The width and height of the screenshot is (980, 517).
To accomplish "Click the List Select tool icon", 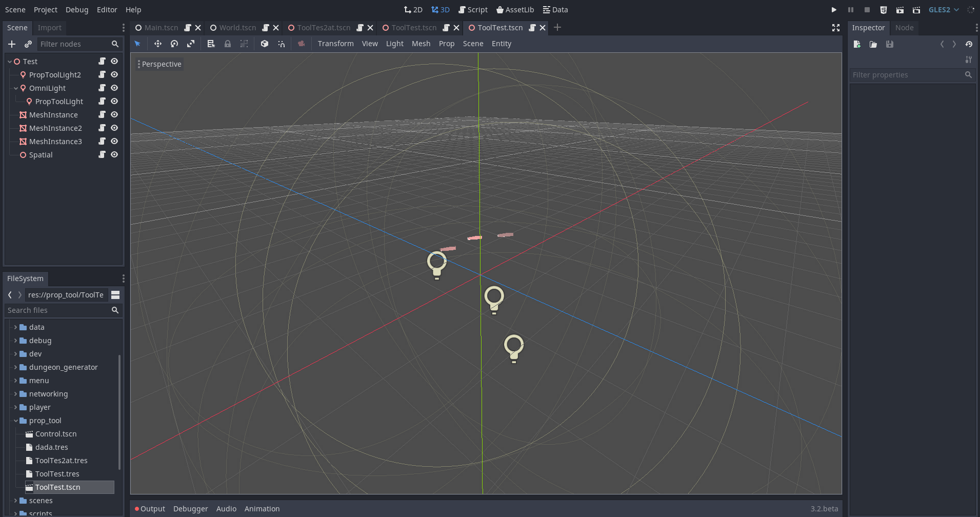I will pos(211,44).
